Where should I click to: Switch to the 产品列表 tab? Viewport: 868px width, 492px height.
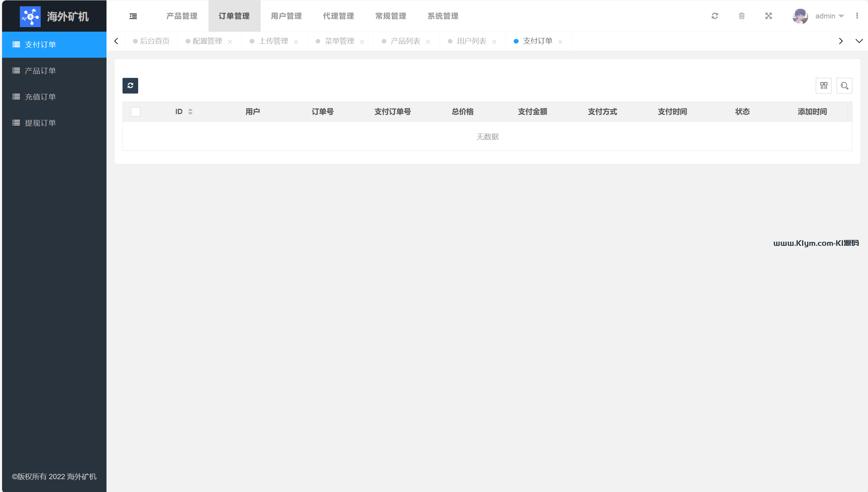coord(405,41)
